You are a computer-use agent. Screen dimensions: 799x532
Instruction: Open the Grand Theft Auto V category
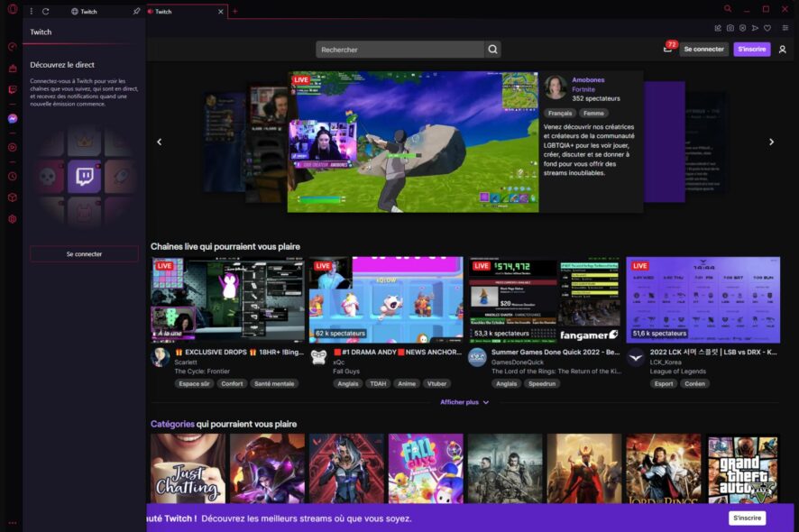pyautogui.click(x=743, y=469)
